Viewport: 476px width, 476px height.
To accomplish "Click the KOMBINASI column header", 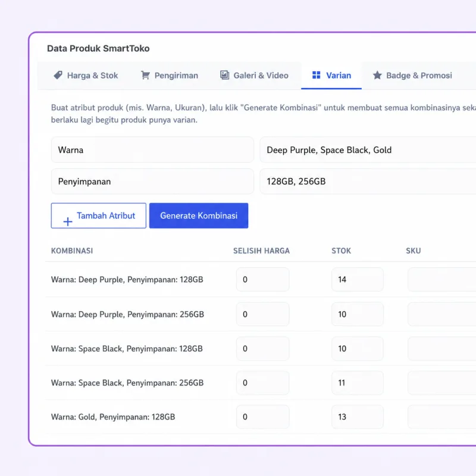I will point(72,250).
